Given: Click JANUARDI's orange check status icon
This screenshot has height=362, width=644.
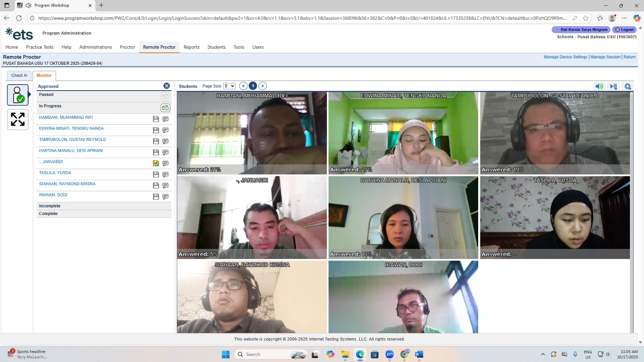Looking at the screenshot, I should point(156,163).
